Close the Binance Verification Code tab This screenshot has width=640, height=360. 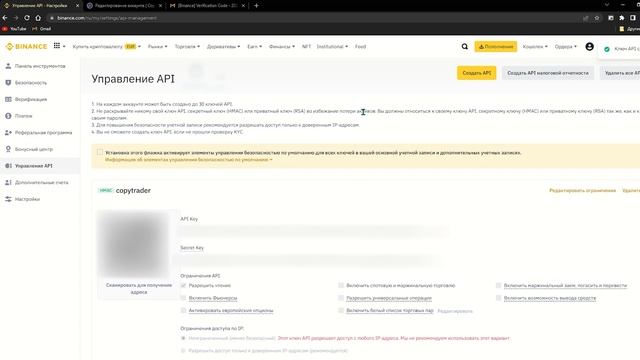point(243,6)
